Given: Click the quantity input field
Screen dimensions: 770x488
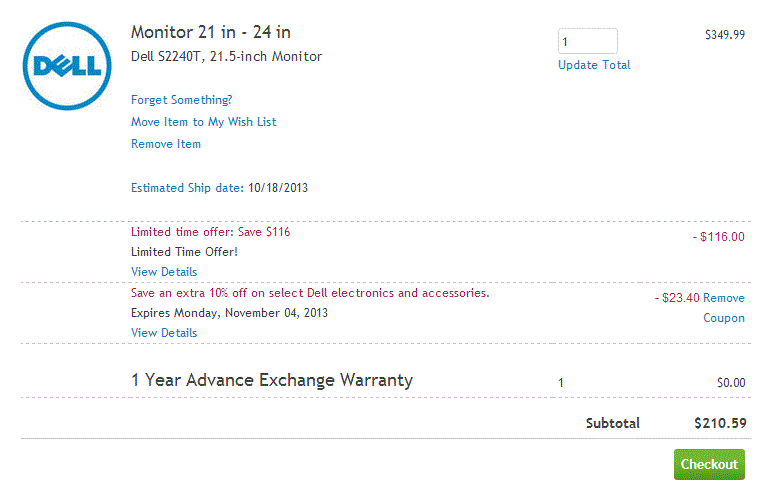Looking at the screenshot, I should coord(587,41).
